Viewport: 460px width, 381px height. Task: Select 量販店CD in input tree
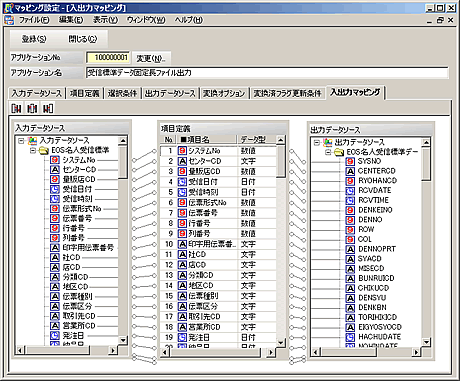tap(79, 179)
